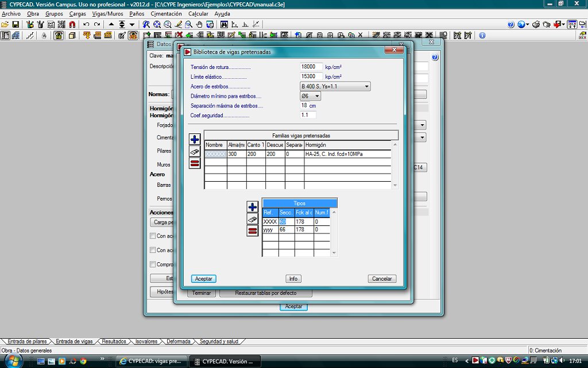This screenshot has width=588, height=368.
Task: Click the Info button
Action: (x=293, y=279)
